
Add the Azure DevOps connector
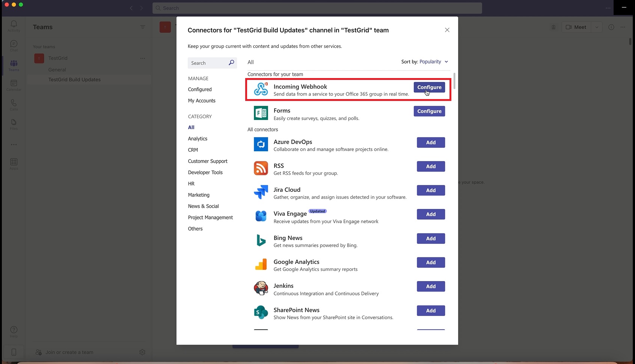[431, 143]
